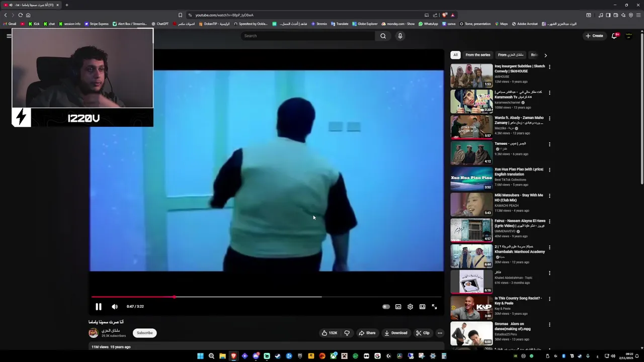
Task: Open options for Warda ft. Abady video
Action: pyautogui.click(x=549, y=118)
